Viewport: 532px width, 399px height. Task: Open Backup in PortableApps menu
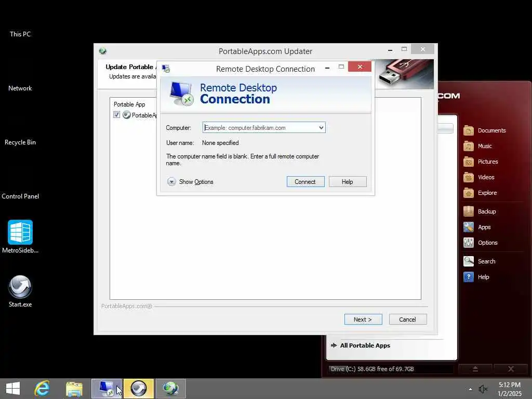point(480,211)
